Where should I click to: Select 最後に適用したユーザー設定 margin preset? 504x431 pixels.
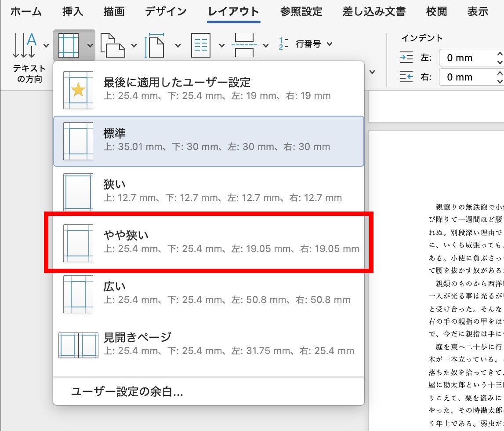pos(209,90)
